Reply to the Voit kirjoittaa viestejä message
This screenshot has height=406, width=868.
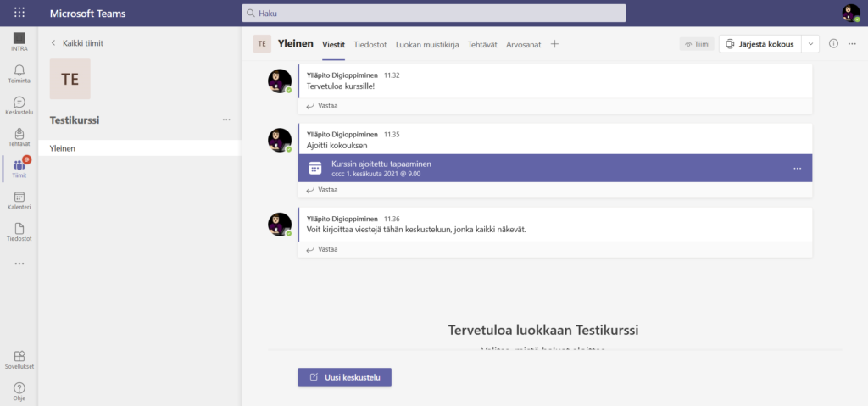pos(321,249)
